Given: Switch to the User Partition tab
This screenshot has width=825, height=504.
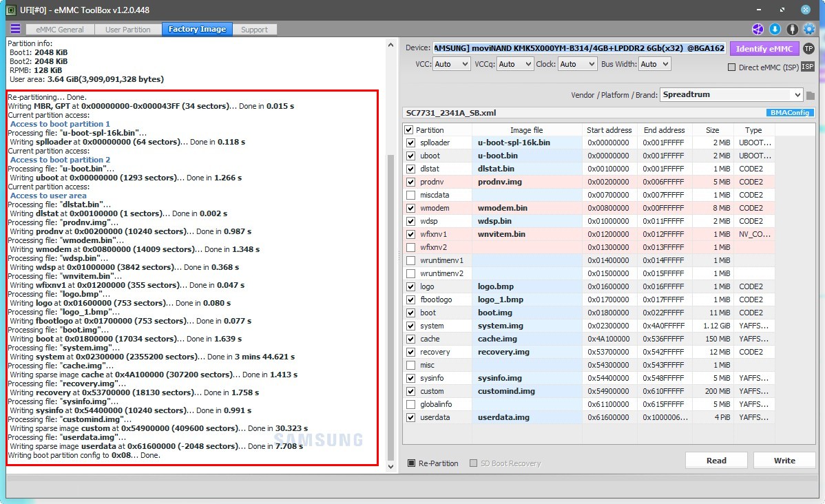Looking at the screenshot, I should [x=128, y=30].
